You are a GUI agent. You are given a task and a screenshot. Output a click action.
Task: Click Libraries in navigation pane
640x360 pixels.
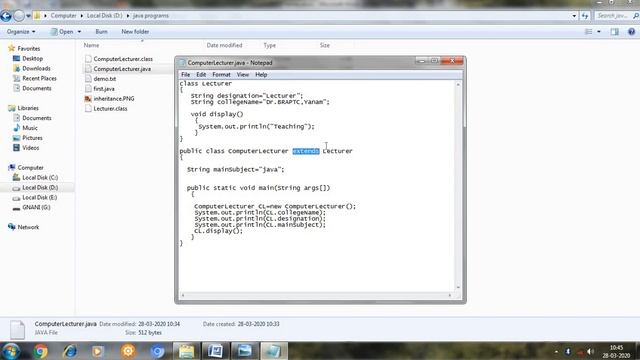tap(28, 108)
